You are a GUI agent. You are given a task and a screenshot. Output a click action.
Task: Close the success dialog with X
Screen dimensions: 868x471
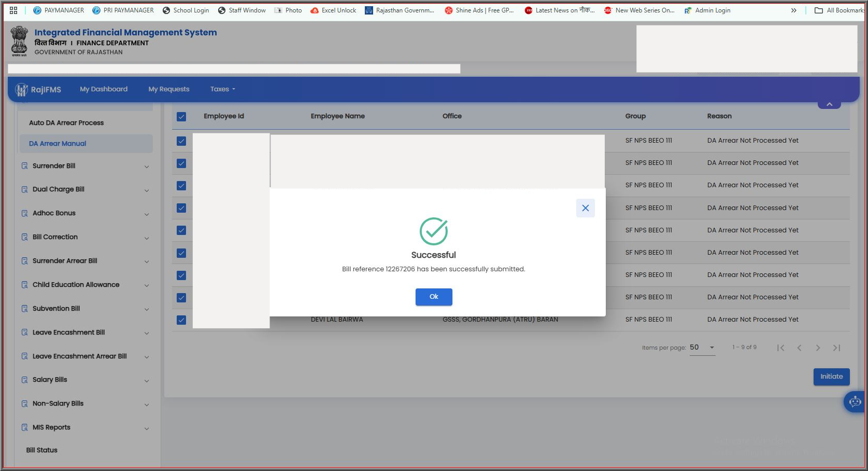pyautogui.click(x=586, y=208)
